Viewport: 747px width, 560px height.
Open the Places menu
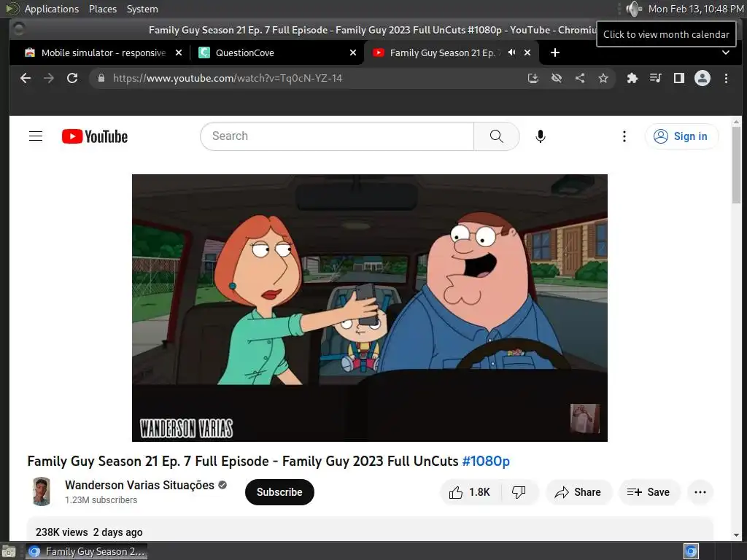pos(103,9)
